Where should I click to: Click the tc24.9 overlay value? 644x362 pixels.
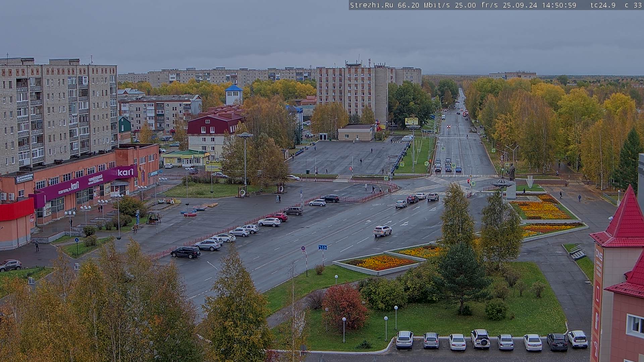point(603,5)
